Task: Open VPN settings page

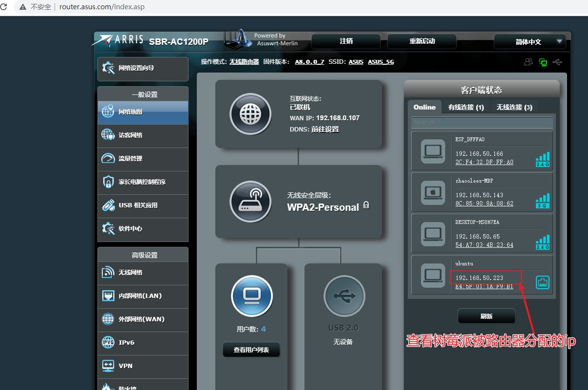Action: (x=143, y=366)
